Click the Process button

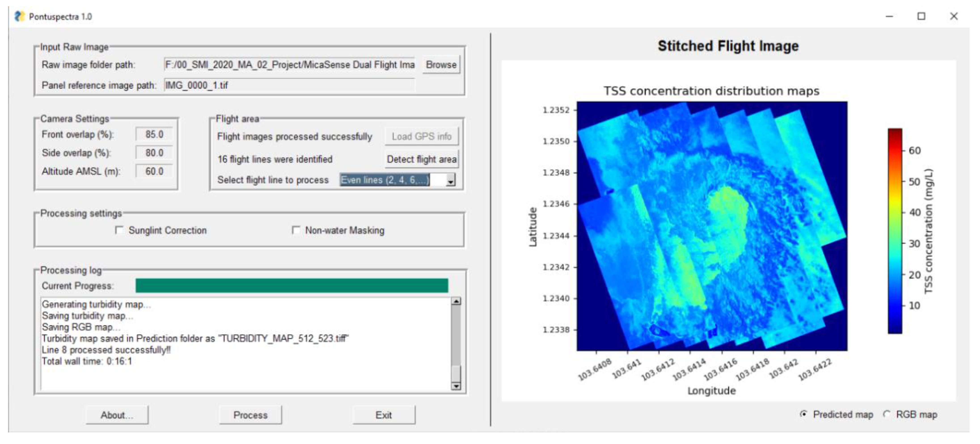coord(250,415)
